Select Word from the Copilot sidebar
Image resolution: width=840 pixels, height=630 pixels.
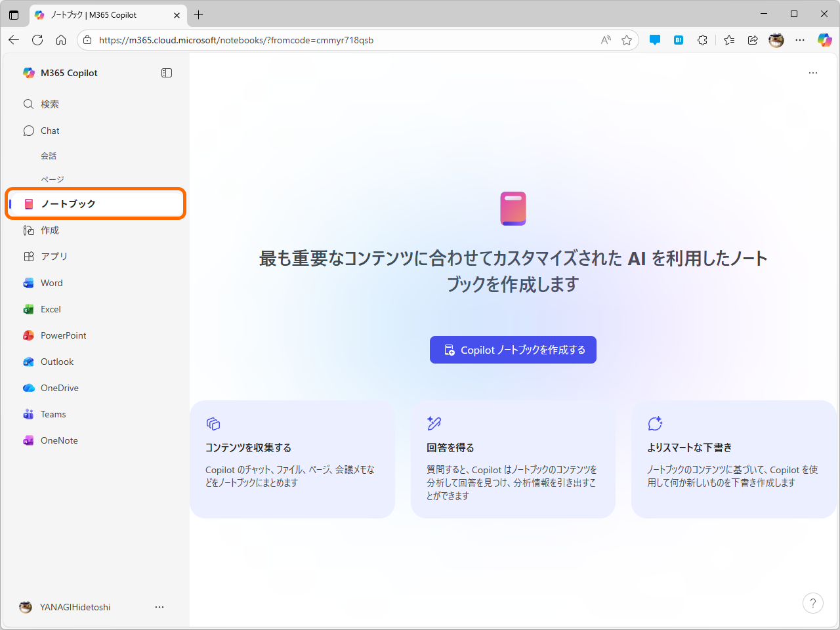pyautogui.click(x=51, y=283)
